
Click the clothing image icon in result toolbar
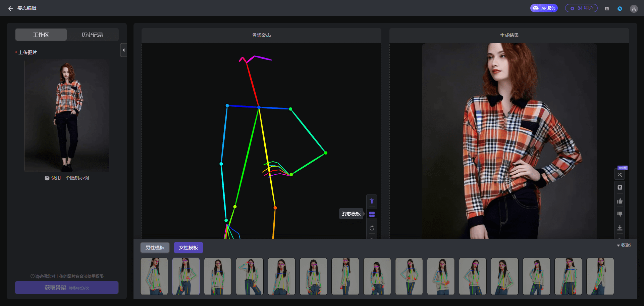click(620, 187)
